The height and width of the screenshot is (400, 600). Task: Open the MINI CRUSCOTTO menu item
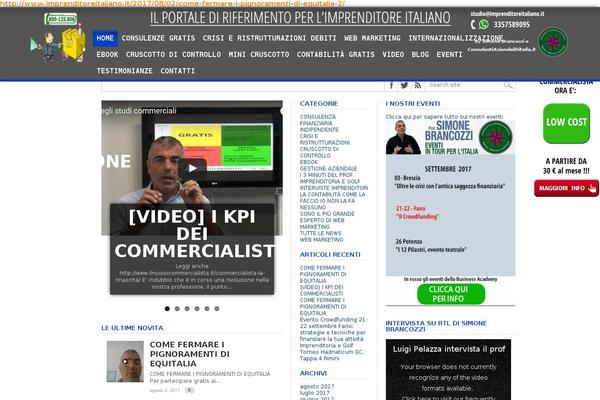[259, 55]
